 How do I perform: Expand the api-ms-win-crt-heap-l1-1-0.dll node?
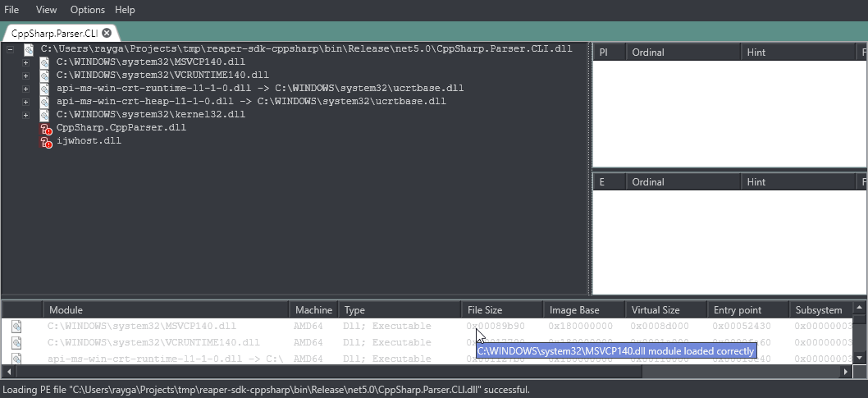(25, 102)
